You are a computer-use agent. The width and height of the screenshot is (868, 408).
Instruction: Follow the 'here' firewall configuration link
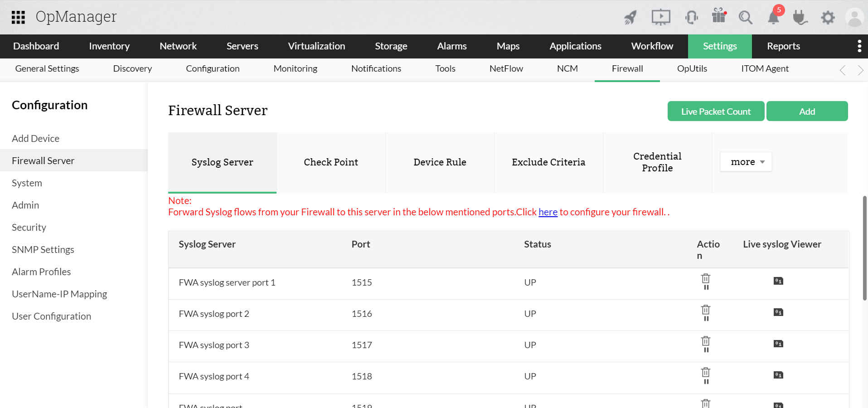548,212
